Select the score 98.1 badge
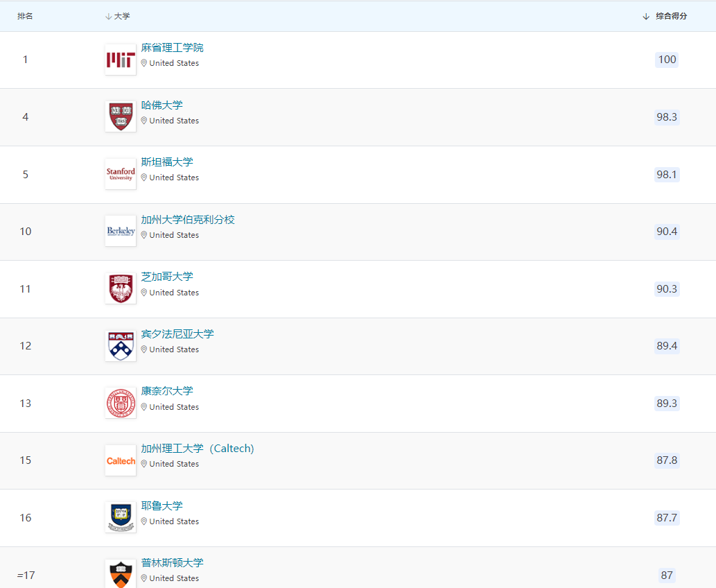This screenshot has height=588, width=716. tap(667, 175)
